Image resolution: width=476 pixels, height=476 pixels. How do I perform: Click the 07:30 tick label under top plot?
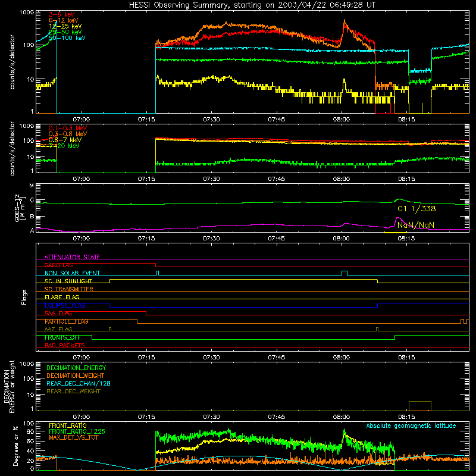[x=211, y=120]
